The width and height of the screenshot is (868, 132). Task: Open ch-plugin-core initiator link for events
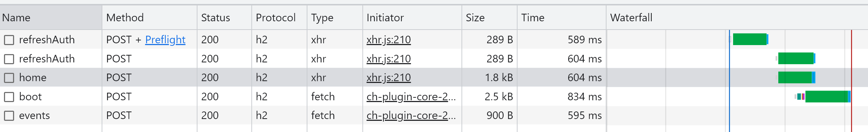point(411,115)
